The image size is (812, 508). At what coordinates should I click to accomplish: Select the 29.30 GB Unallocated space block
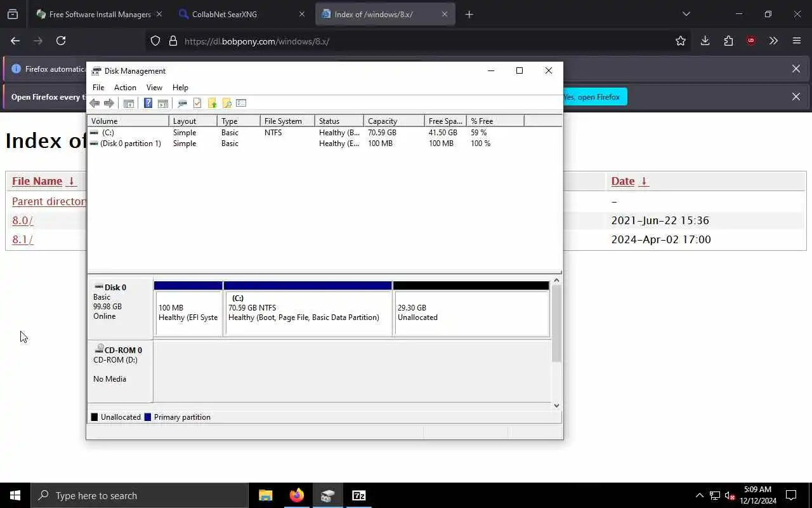pos(471,309)
